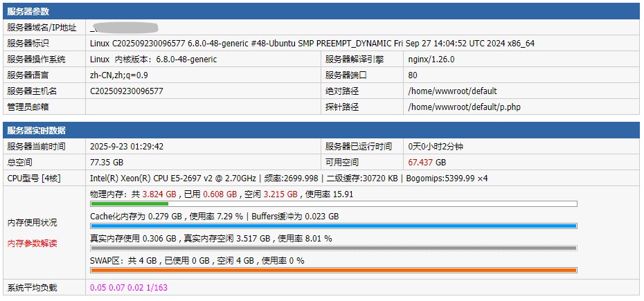Click the green physical memory usage bar
This screenshot has height=301, width=644.
tap(129, 204)
